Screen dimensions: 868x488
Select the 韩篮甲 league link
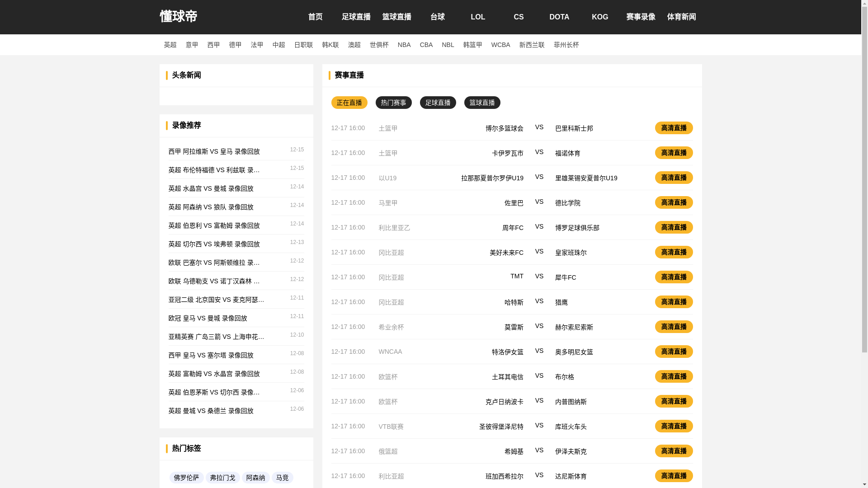(472, 45)
